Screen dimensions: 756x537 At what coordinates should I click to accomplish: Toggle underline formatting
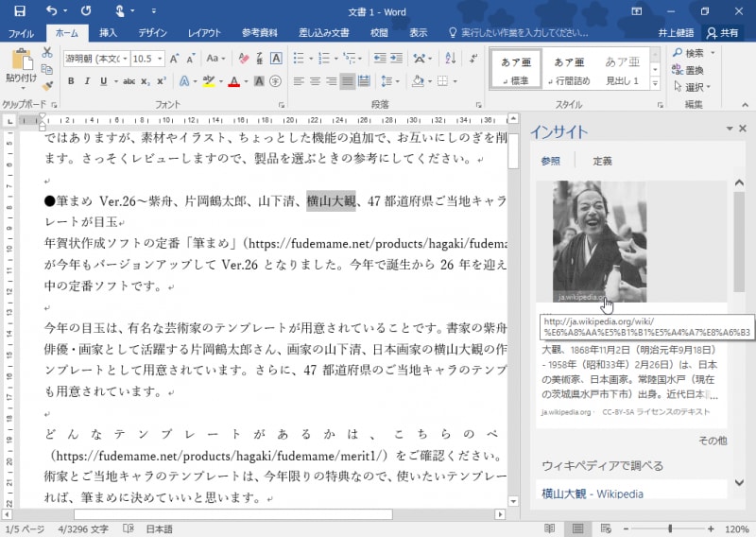point(103,81)
